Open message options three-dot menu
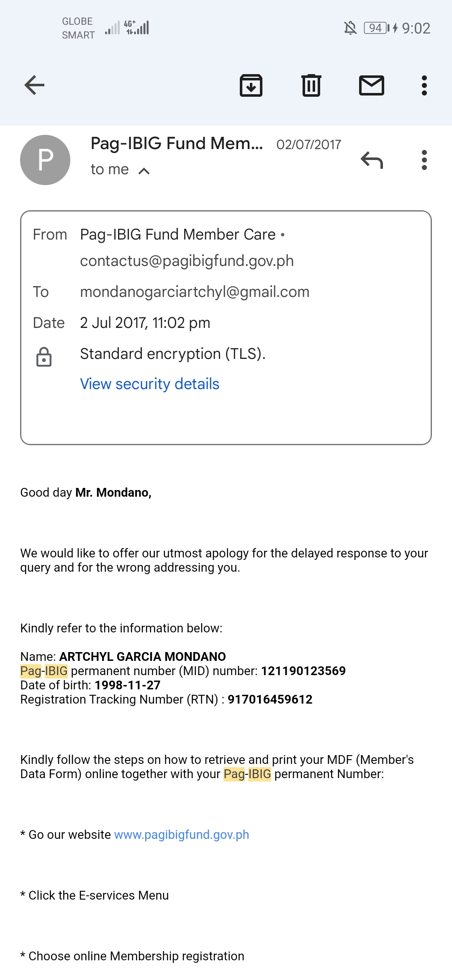452x980 pixels. pyautogui.click(x=424, y=160)
